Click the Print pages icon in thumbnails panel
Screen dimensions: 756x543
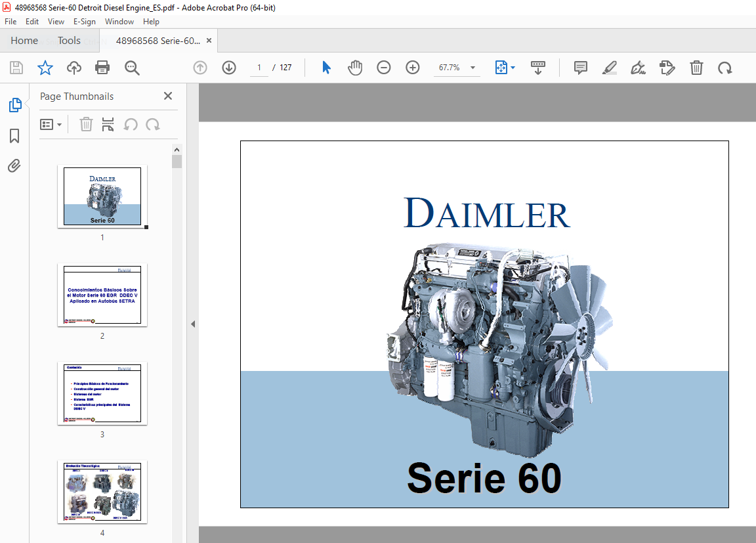[x=108, y=124]
